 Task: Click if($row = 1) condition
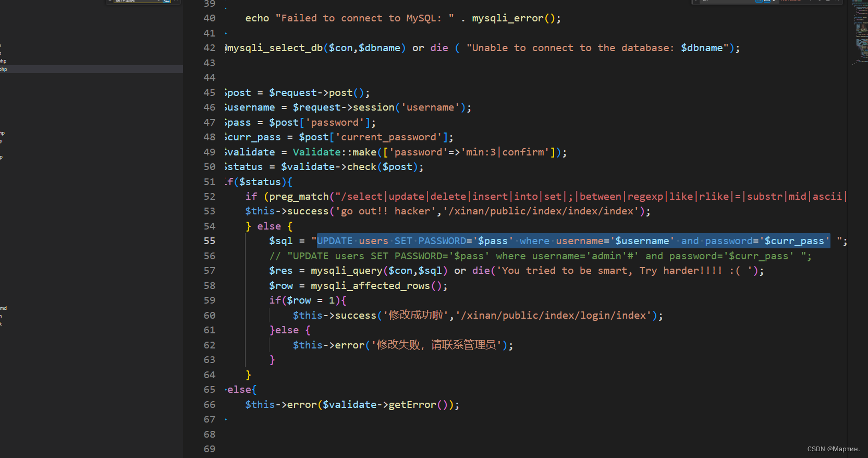(304, 300)
